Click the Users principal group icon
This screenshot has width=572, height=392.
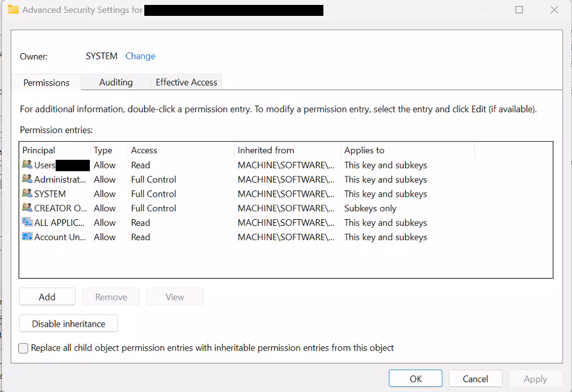click(x=27, y=165)
